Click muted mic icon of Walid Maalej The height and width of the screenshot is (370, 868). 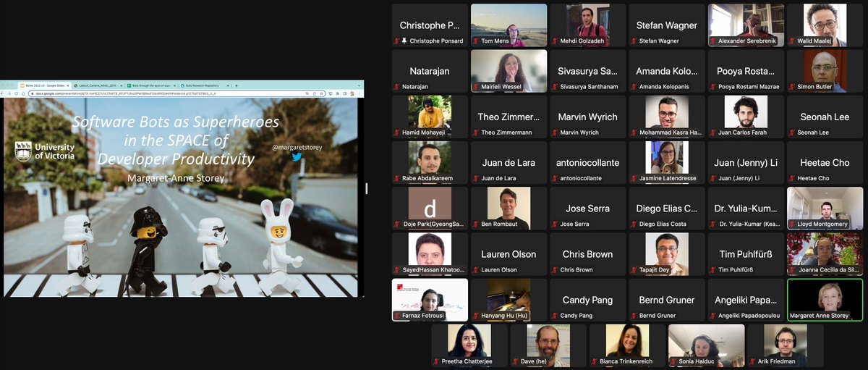pos(791,41)
